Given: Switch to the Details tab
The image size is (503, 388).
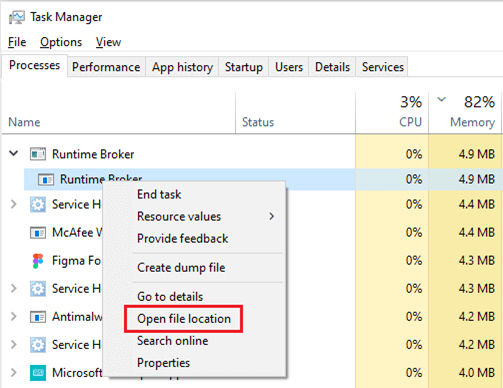Looking at the screenshot, I should (x=332, y=67).
